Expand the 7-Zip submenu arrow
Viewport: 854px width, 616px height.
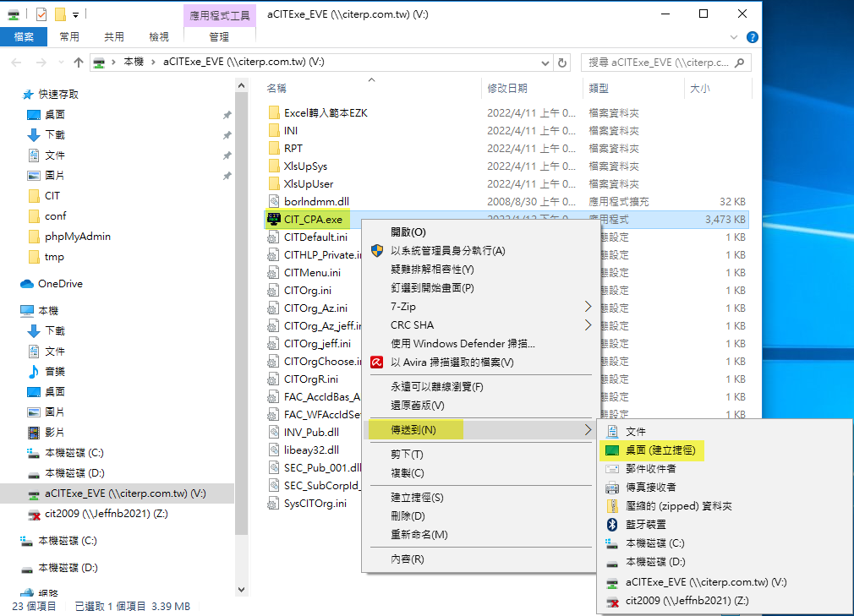(588, 307)
